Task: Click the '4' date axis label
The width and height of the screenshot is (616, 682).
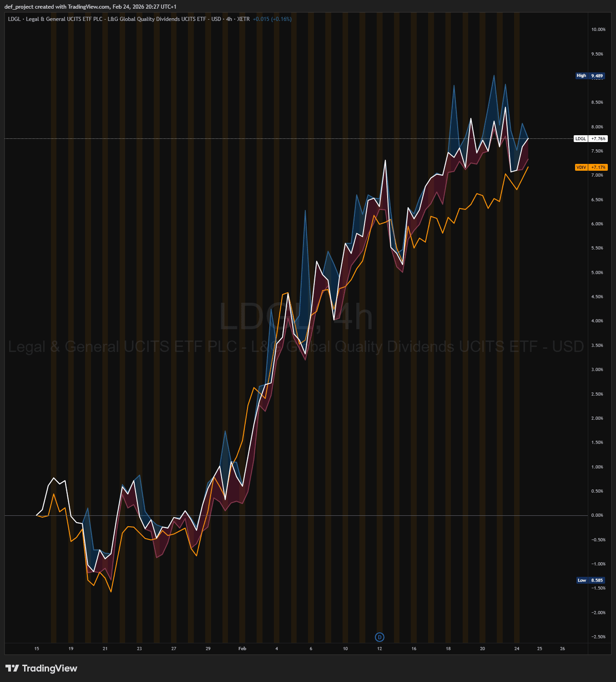Action: point(277,648)
